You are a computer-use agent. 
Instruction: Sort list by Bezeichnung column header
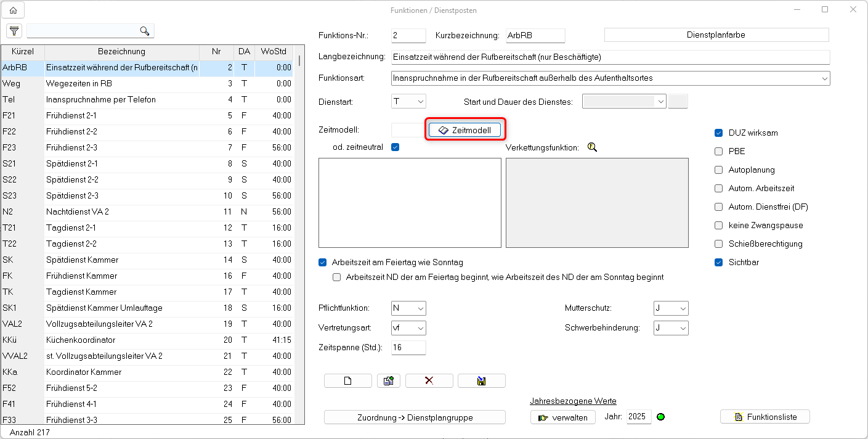pos(121,52)
